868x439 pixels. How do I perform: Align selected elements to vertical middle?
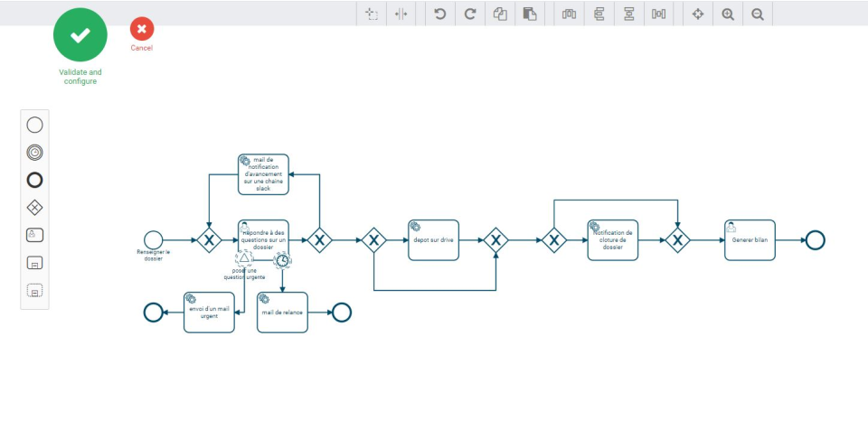569,14
